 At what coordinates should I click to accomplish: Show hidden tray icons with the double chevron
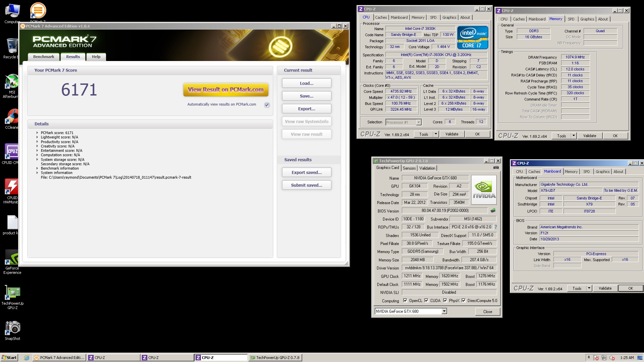point(589,357)
